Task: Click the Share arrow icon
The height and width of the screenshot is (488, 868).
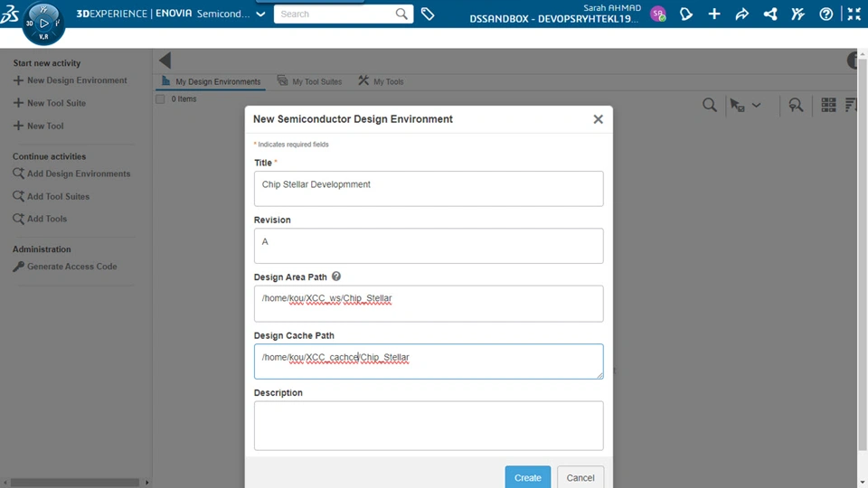Action: [741, 14]
